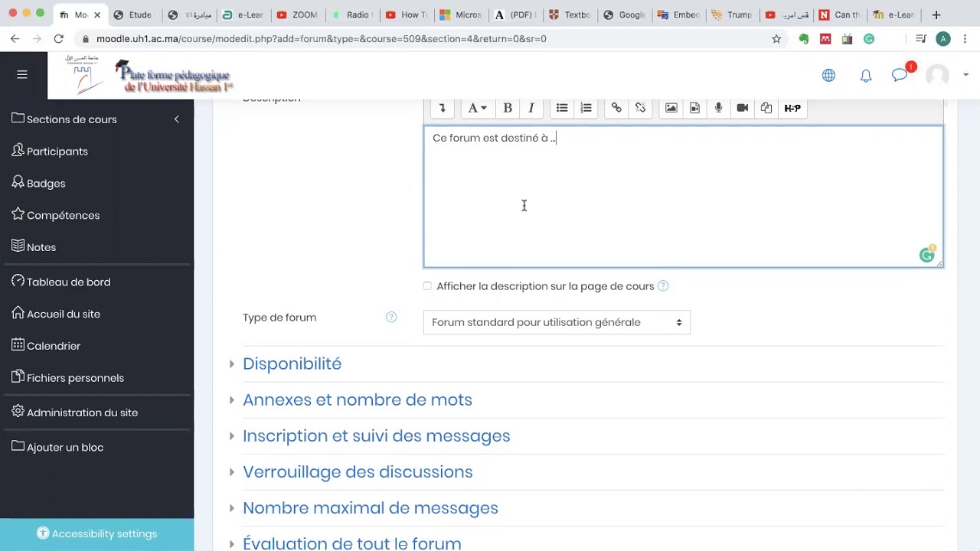Record audio with the microphone icon
980x551 pixels.
point(718,108)
